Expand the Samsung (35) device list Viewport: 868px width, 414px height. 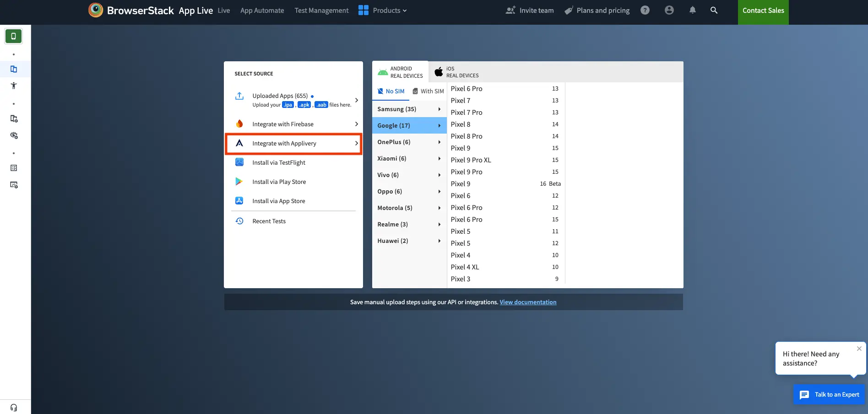pos(409,109)
